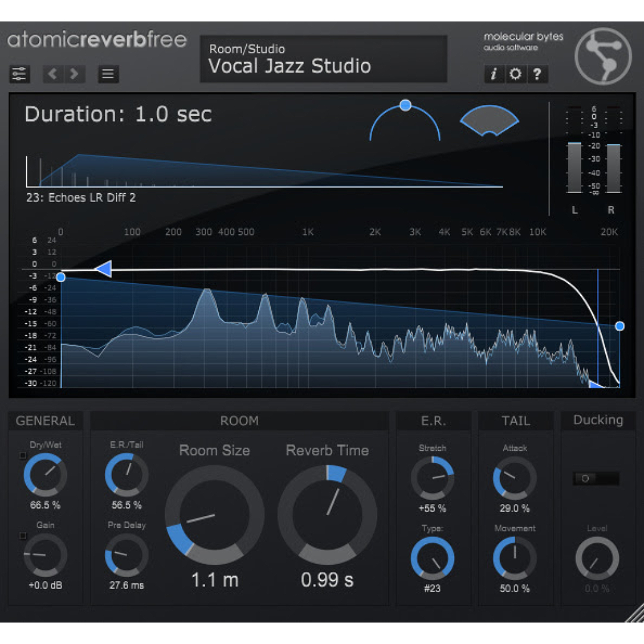This screenshot has height=644, width=644.
Task: Click the Molecular Bytes circular logo
Action: 603,57
